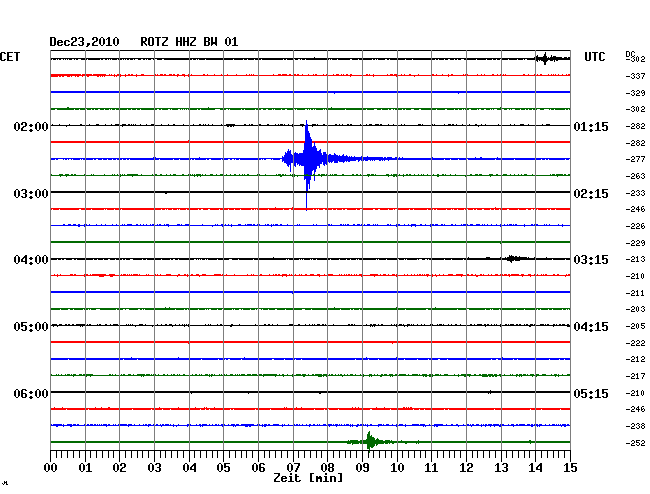Viewport: 650px width, 494px height.
Task: Select DC offset value -252
Action: (635, 443)
